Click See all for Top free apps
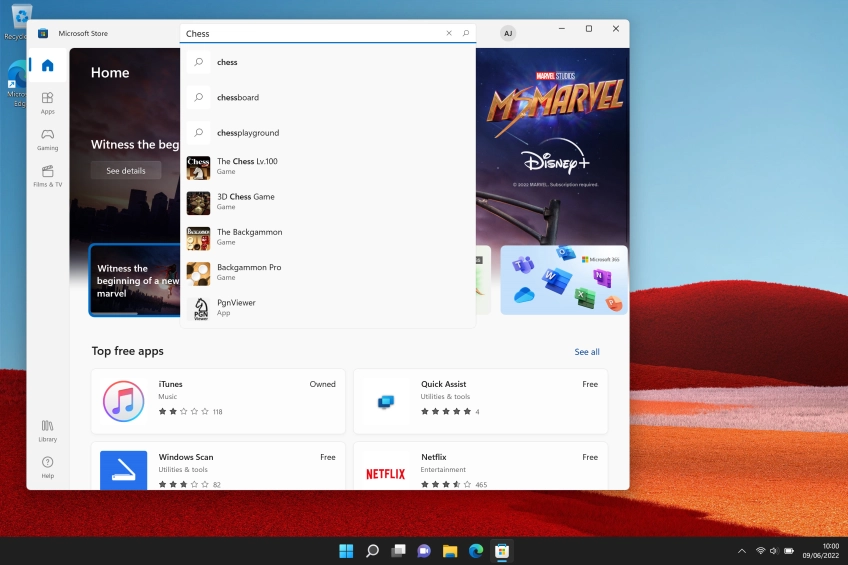 point(587,352)
